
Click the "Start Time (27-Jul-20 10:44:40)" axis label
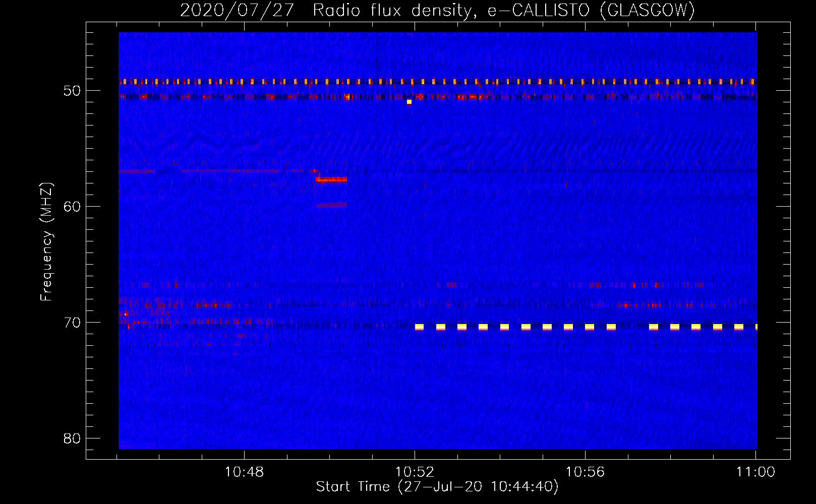click(437, 487)
